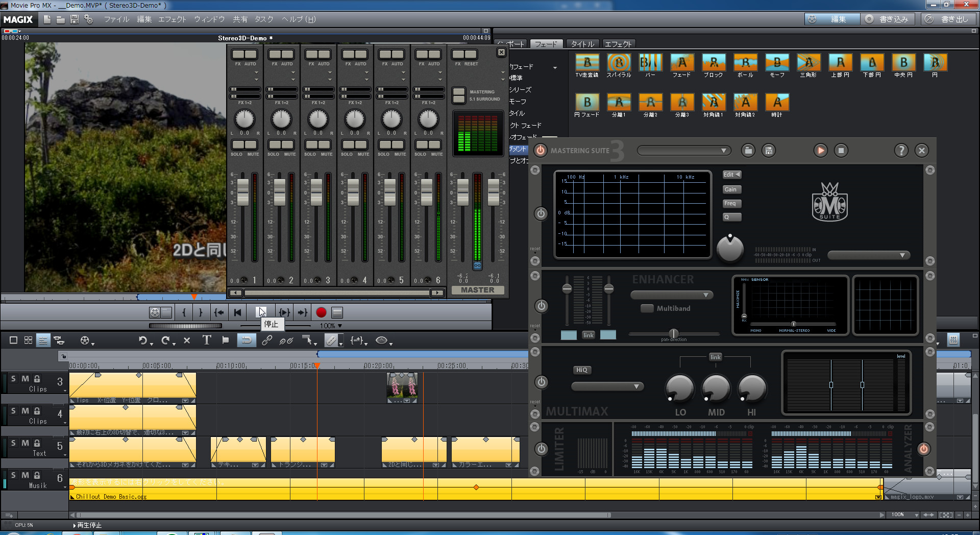Select the title editor T tool
The width and height of the screenshot is (980, 535).
click(207, 341)
